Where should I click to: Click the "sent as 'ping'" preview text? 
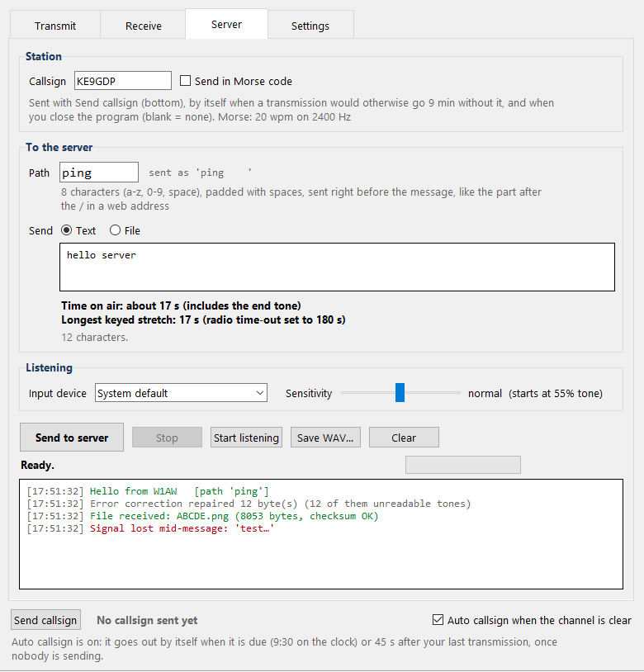200,173
